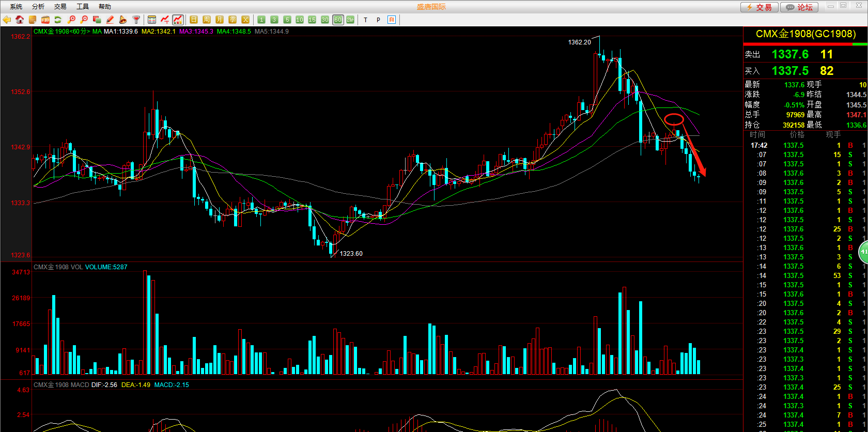Switch to the tick line chart icon
The height and width of the screenshot is (432, 868).
(x=165, y=20)
